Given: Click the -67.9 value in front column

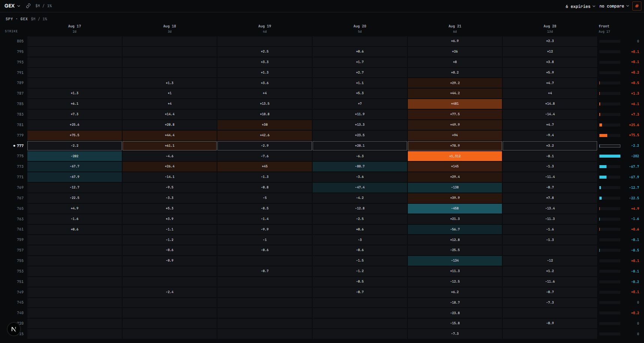Looking at the screenshot, I should 634,177.
